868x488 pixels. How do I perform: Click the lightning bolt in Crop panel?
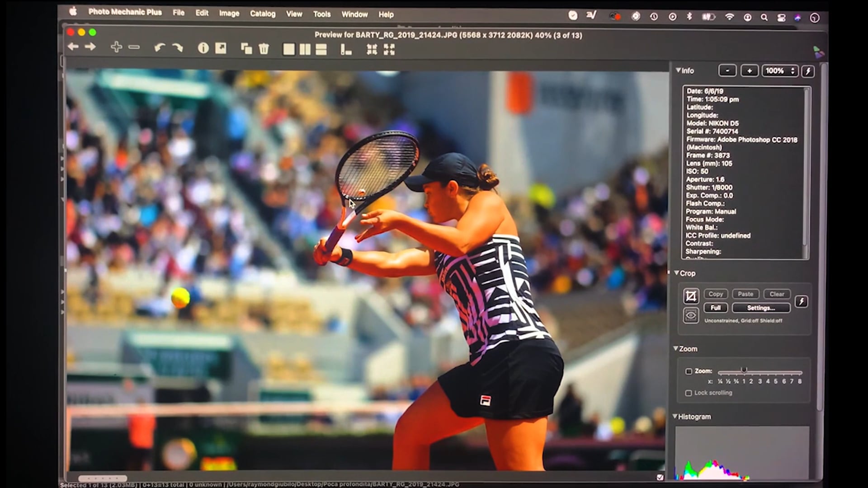tap(802, 301)
